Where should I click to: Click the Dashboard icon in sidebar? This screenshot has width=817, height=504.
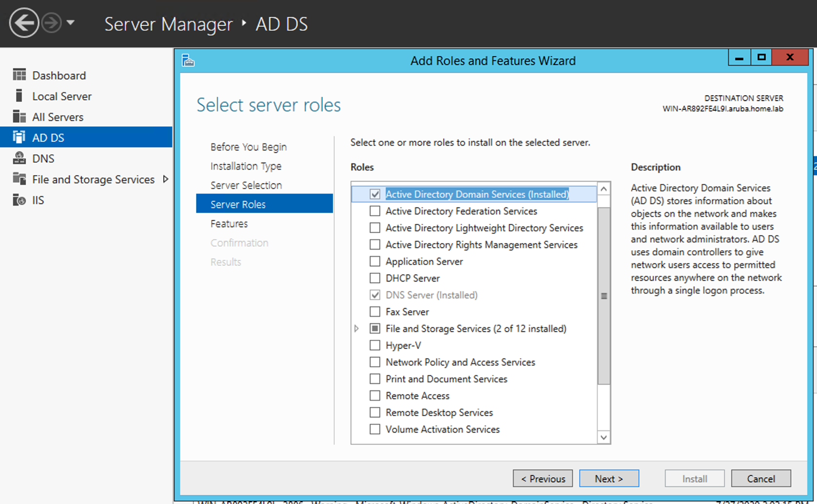click(19, 75)
